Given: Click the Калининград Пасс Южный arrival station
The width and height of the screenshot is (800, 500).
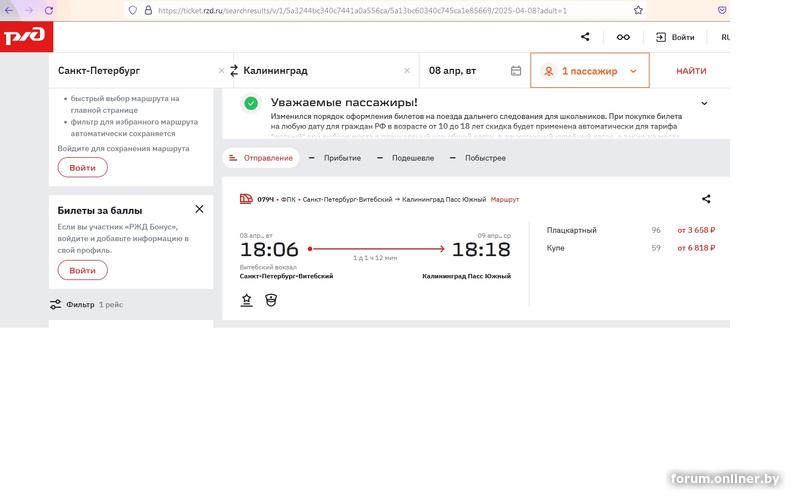Looking at the screenshot, I should pyautogui.click(x=466, y=276).
